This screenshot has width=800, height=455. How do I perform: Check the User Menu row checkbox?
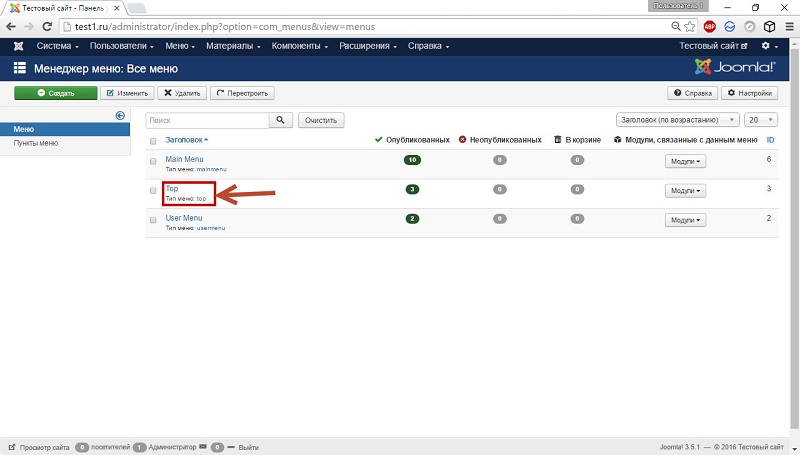click(x=153, y=220)
